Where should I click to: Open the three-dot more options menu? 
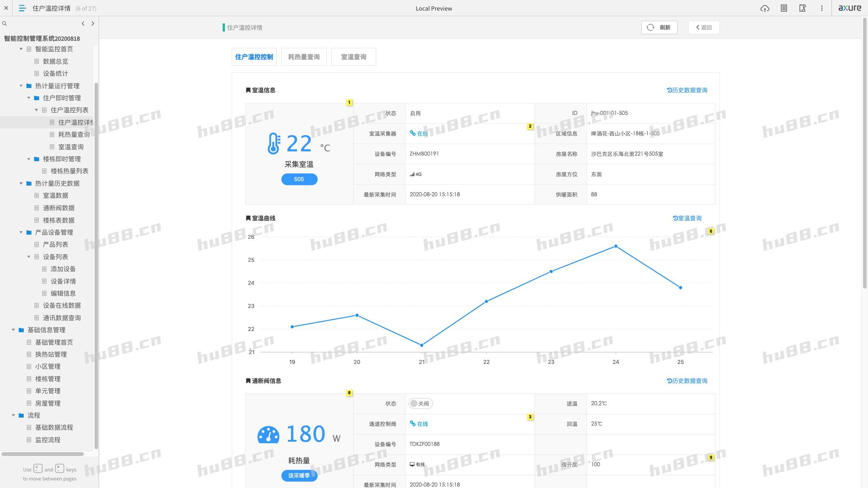822,8
